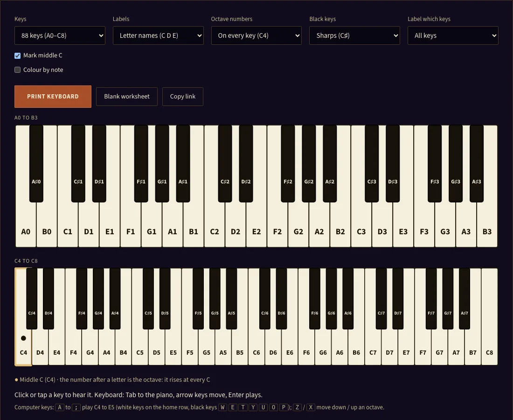
Task: Play the A♯7 black key
Action: (x=464, y=299)
